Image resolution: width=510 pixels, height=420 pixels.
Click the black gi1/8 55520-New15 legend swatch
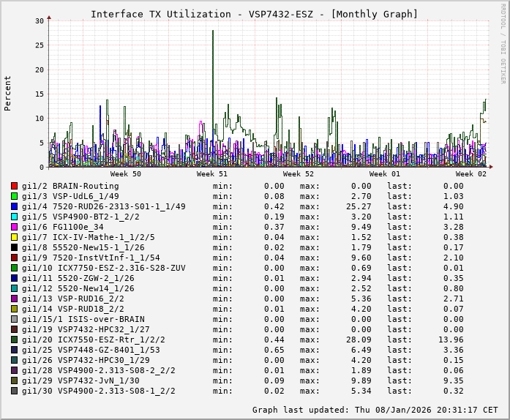coord(14,247)
